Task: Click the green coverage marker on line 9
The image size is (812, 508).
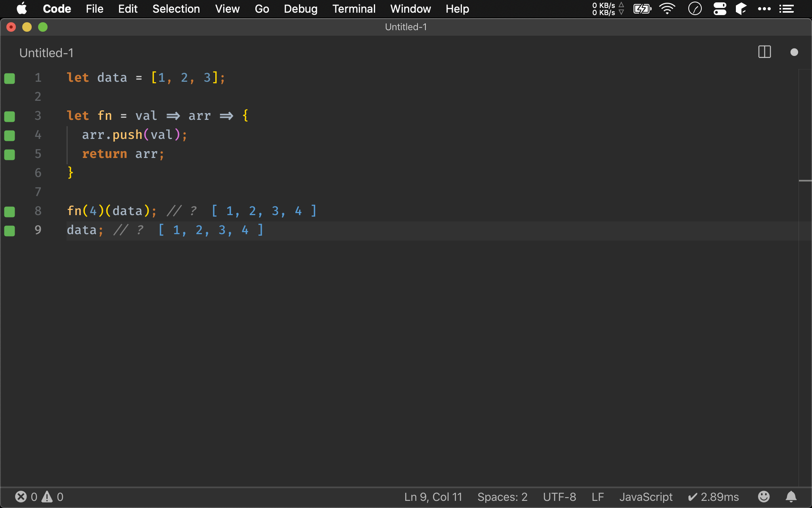Action: (x=10, y=231)
